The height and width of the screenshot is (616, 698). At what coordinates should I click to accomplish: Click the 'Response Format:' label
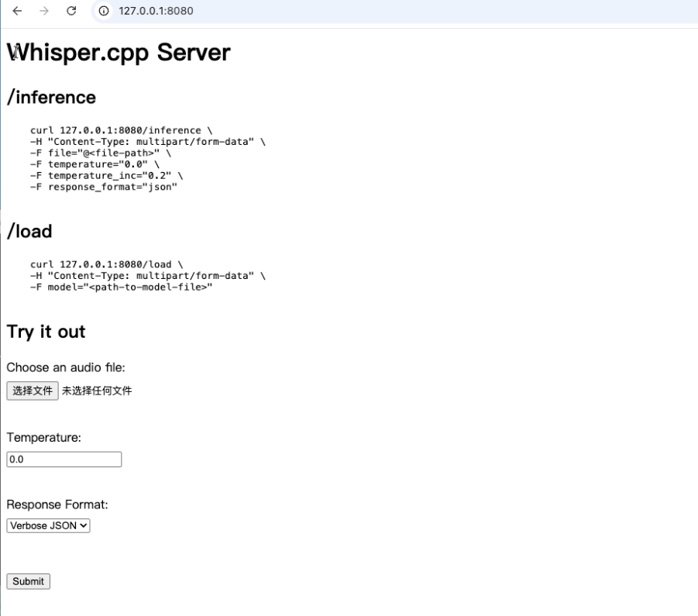coord(57,504)
